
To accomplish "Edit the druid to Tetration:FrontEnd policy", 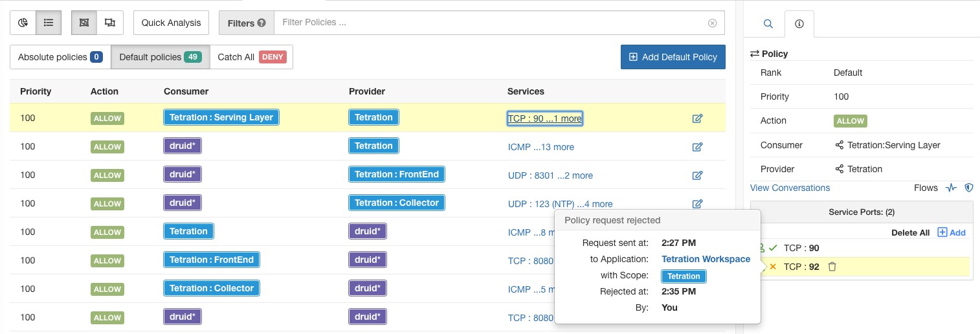I will point(697,175).
